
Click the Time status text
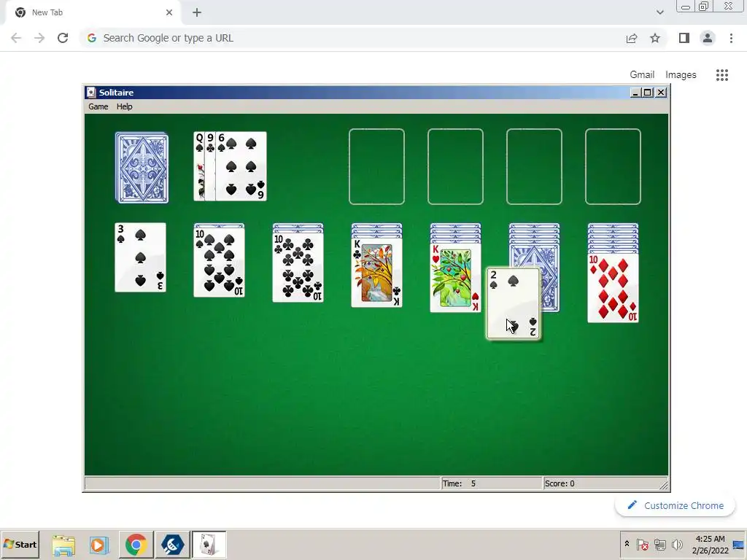[x=460, y=483]
